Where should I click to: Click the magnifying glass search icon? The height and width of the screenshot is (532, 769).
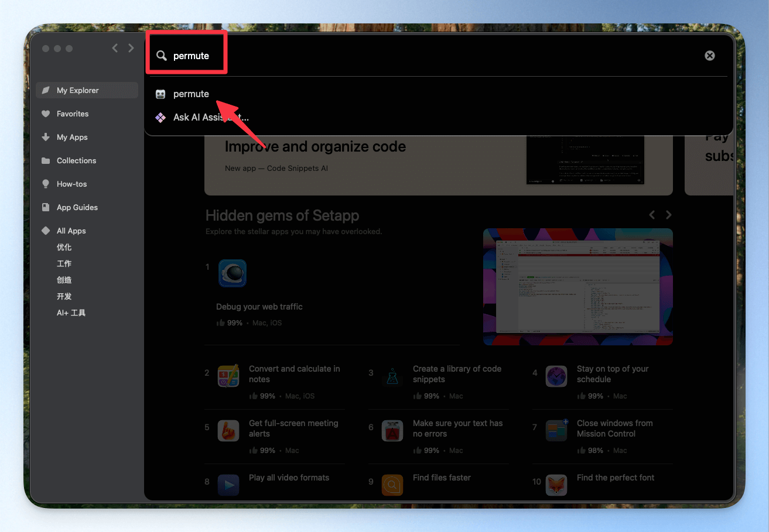tap(162, 56)
